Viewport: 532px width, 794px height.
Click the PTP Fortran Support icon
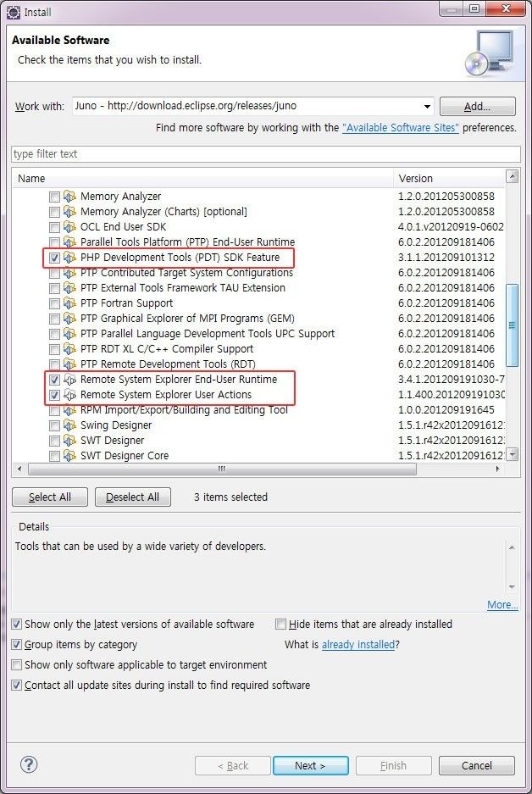[69, 303]
